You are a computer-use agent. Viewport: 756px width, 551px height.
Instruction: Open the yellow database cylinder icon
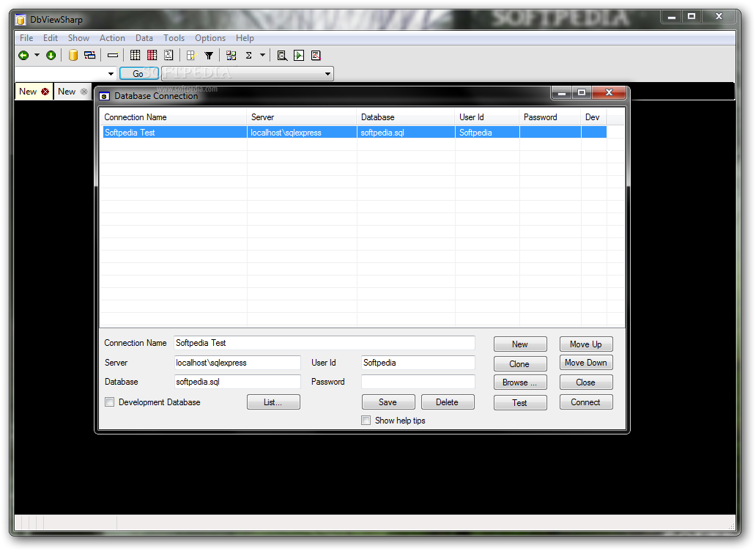click(73, 56)
